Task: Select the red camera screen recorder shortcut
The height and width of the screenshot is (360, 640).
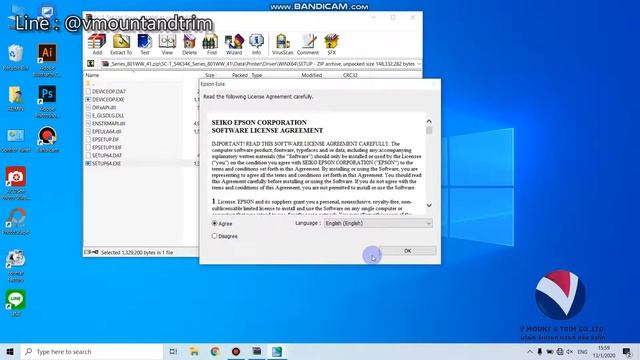Action: (16, 183)
